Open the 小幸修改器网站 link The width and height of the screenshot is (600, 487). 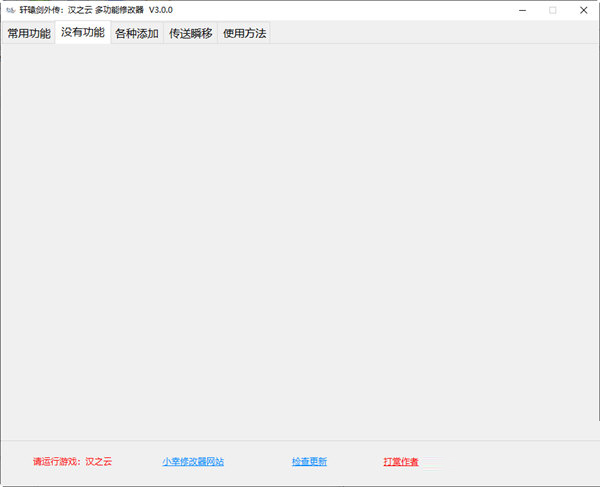tap(193, 461)
